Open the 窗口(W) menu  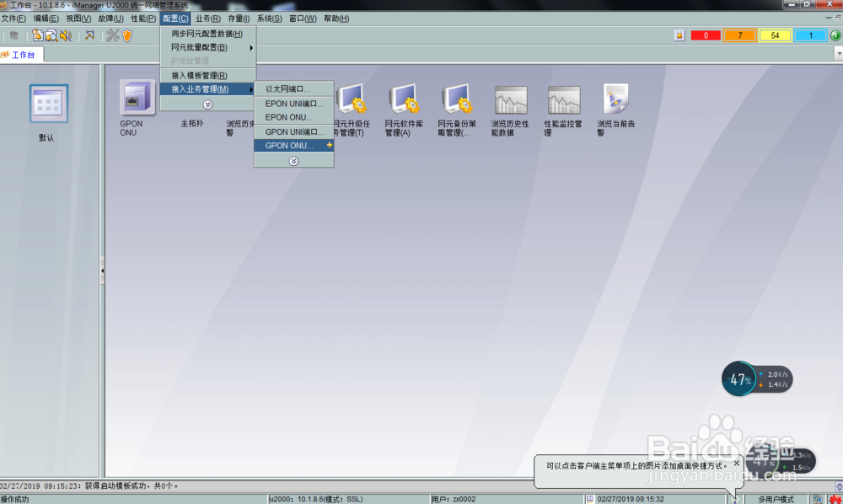tap(303, 19)
